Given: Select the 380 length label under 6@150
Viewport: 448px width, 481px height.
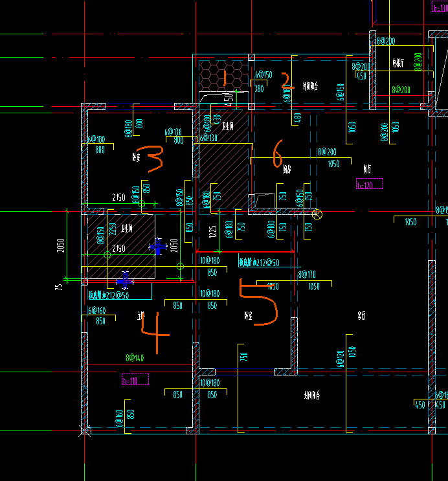Looking at the screenshot, I should coord(260,89).
